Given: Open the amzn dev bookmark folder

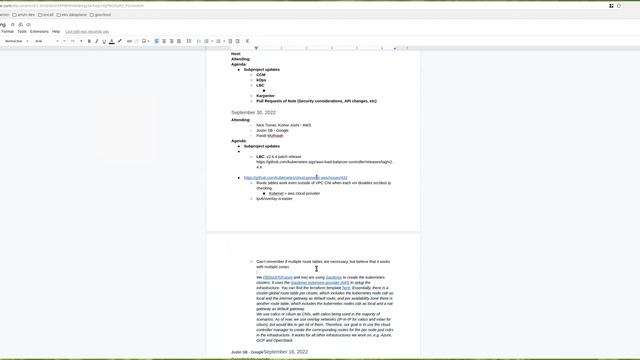Looking at the screenshot, I should (23, 15).
